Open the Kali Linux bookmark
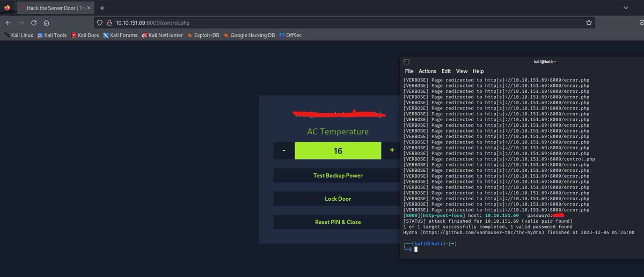Image resolution: width=644 pixels, height=277 pixels. [x=19, y=35]
